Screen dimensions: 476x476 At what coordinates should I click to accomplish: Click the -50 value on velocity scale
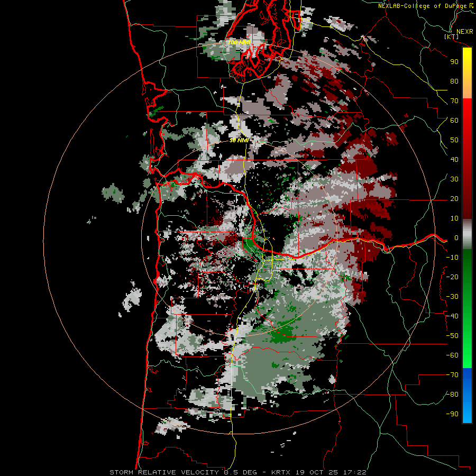[x=452, y=336]
